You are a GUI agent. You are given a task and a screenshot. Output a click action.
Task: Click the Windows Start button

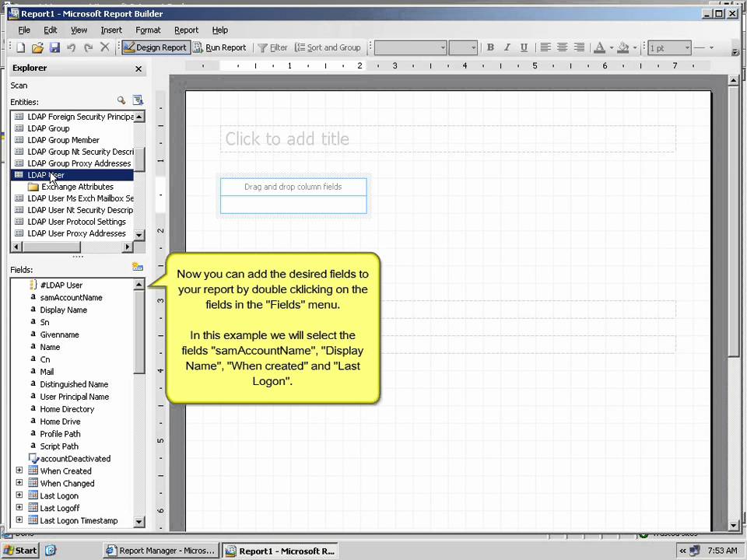tap(20, 551)
